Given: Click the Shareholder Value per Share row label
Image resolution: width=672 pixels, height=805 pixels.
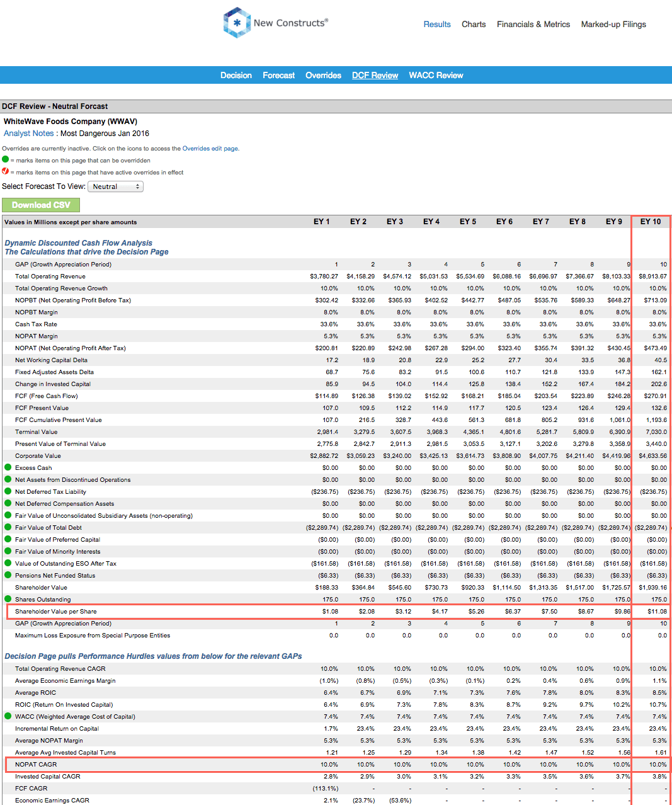Looking at the screenshot, I should pyautogui.click(x=56, y=611).
